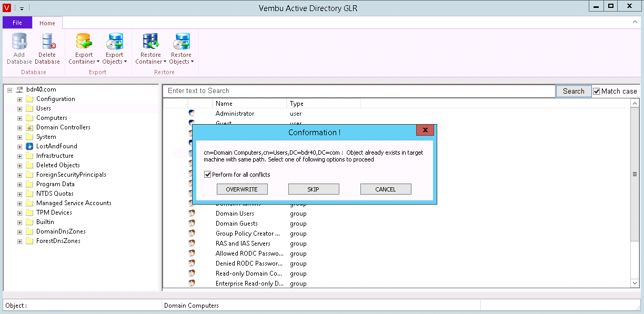This screenshot has width=644, height=314.
Task: Select the Enterprise Read-only D... entry
Action: click(x=249, y=283)
